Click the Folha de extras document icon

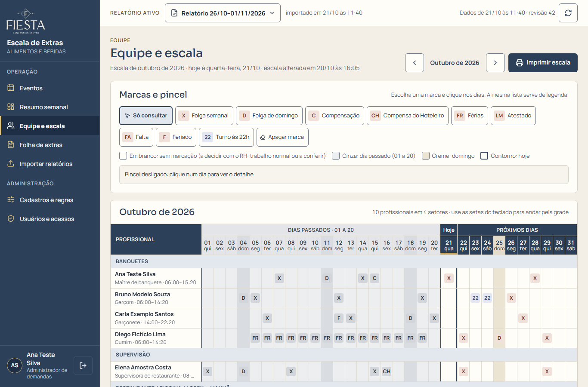click(x=11, y=145)
